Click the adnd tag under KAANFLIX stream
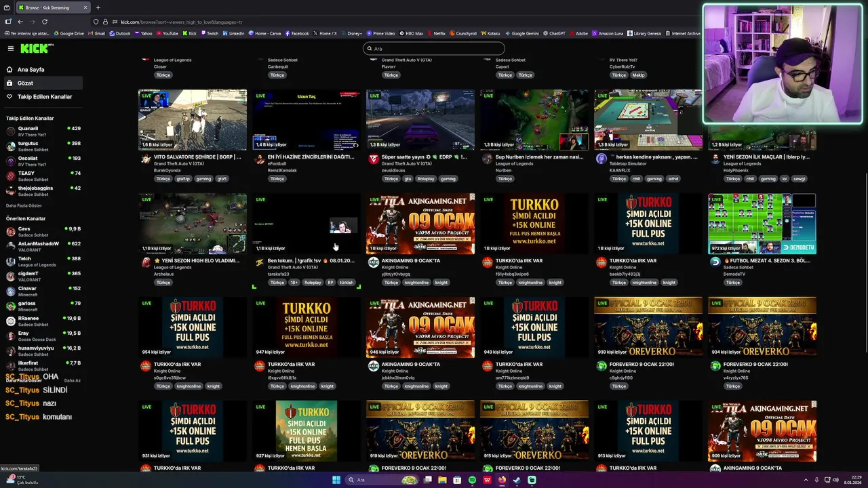Viewport: 868px width, 488px height. click(x=673, y=179)
